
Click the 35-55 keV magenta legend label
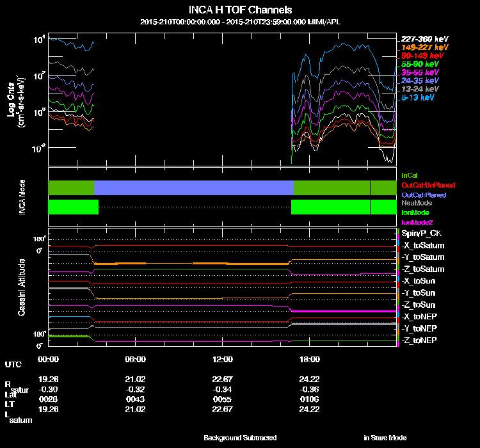pos(420,72)
